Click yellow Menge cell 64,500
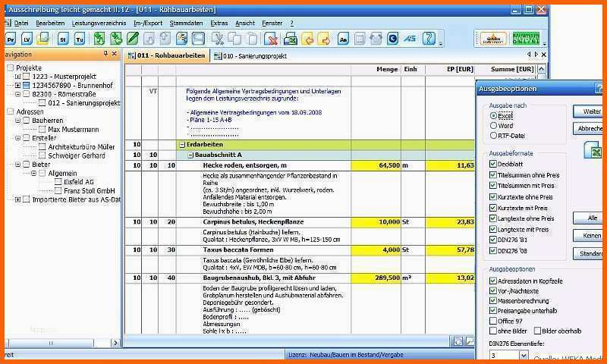 coord(376,165)
